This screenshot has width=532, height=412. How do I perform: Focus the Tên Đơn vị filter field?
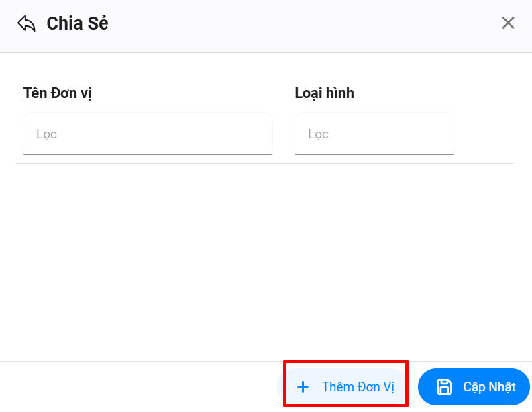(148, 134)
